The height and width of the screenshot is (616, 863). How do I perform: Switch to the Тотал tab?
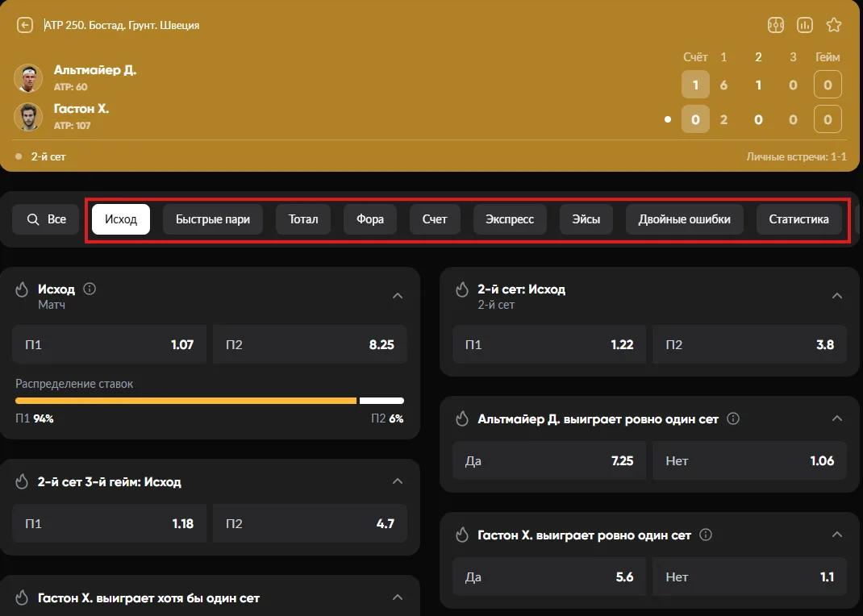tap(303, 219)
